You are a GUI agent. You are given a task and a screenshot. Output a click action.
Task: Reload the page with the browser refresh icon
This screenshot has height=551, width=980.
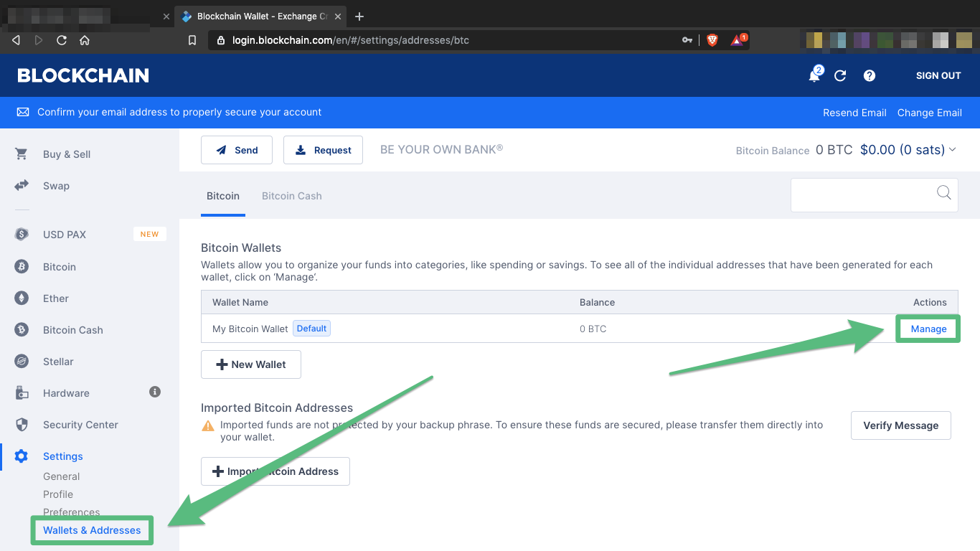coord(62,40)
